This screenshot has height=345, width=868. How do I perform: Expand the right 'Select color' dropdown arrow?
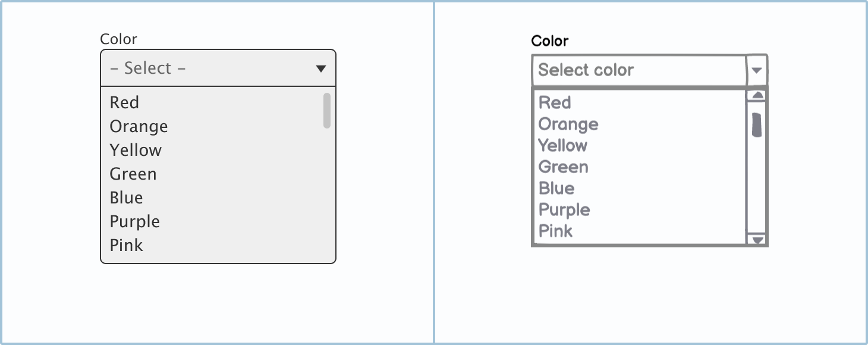(x=756, y=70)
